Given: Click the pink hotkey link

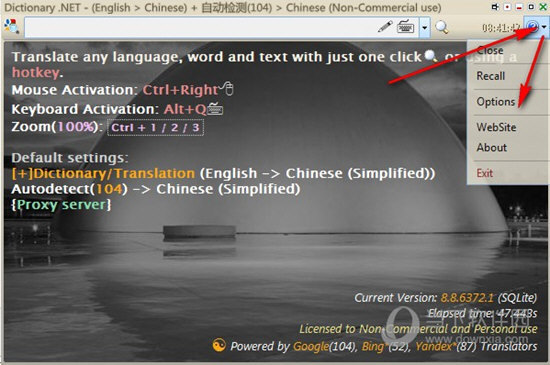Looking at the screenshot, I should pyautogui.click(x=35, y=73).
